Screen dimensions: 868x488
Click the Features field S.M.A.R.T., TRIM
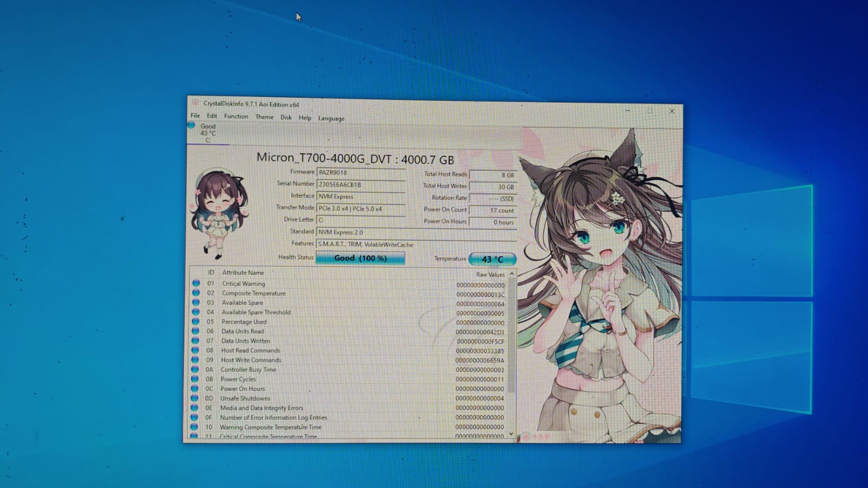[x=416, y=244]
